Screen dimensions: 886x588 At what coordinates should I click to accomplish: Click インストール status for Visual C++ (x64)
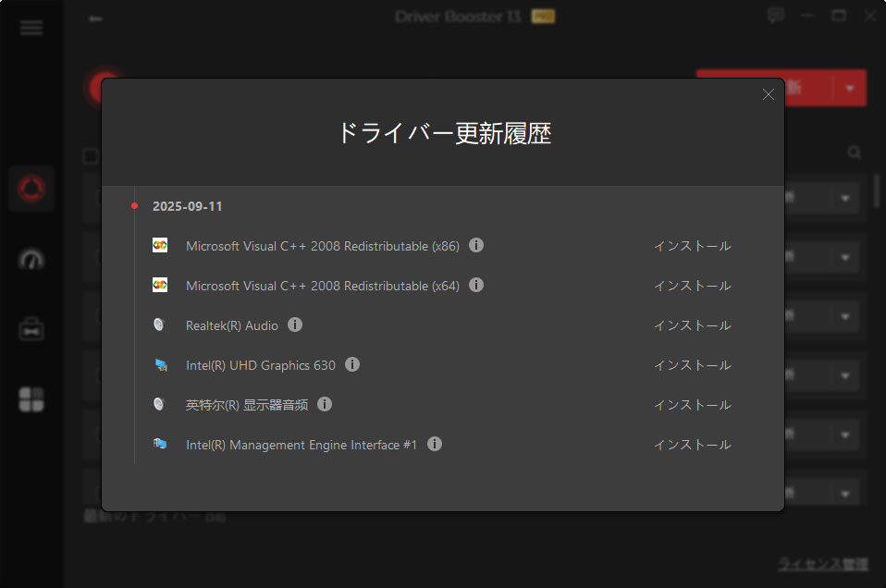click(x=692, y=286)
